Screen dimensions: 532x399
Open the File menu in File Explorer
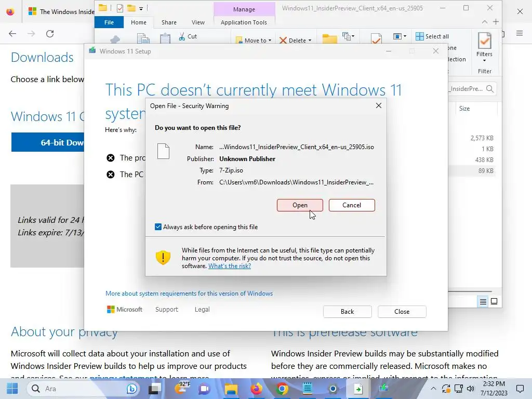tap(109, 22)
